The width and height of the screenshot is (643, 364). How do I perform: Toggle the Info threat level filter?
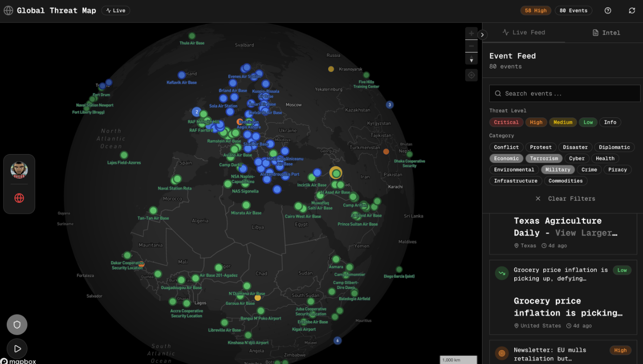tap(610, 122)
